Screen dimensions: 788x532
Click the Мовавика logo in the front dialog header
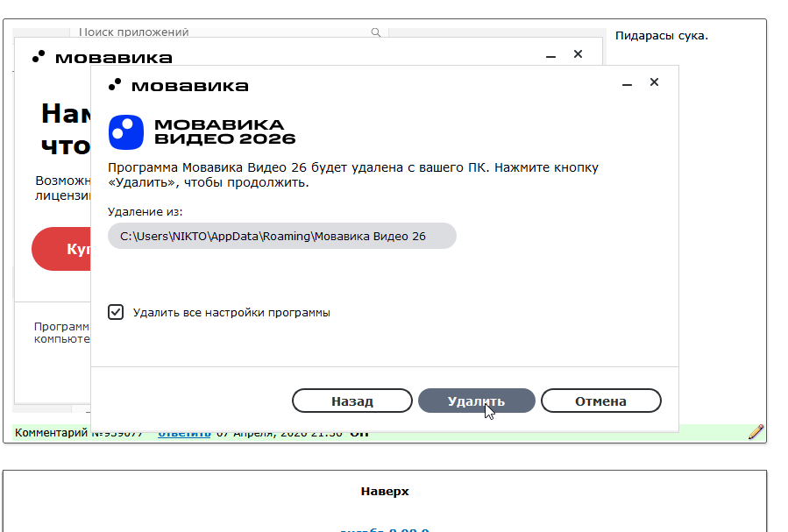178,85
